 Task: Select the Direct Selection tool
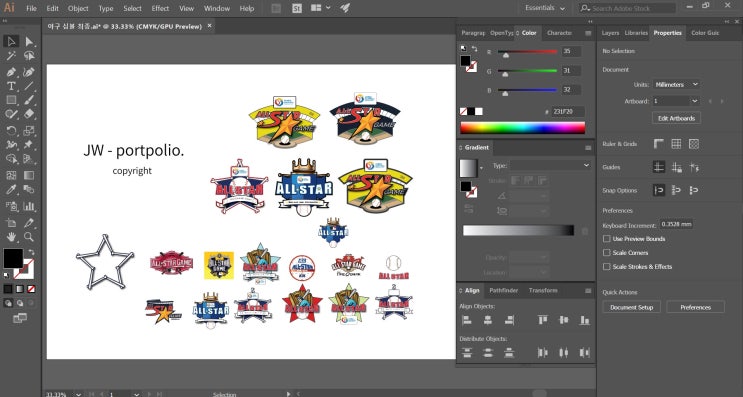[x=29, y=42]
